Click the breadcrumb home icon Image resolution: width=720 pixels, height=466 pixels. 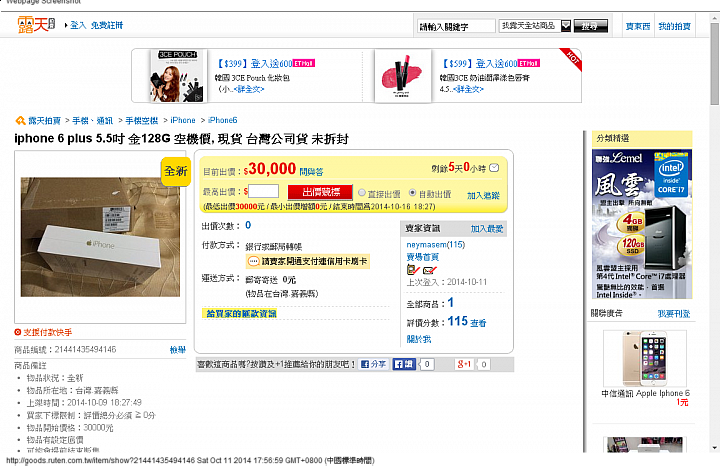(x=21, y=121)
